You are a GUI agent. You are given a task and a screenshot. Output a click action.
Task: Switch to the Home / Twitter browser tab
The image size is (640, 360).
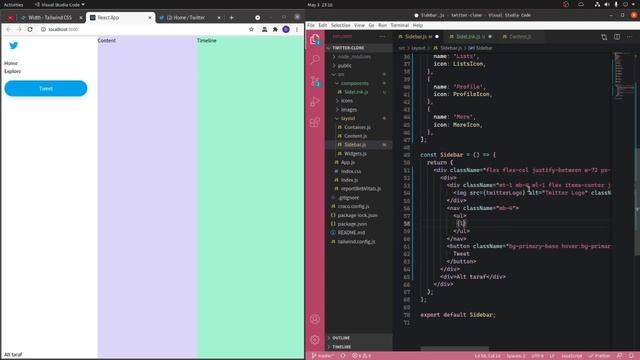[189, 18]
